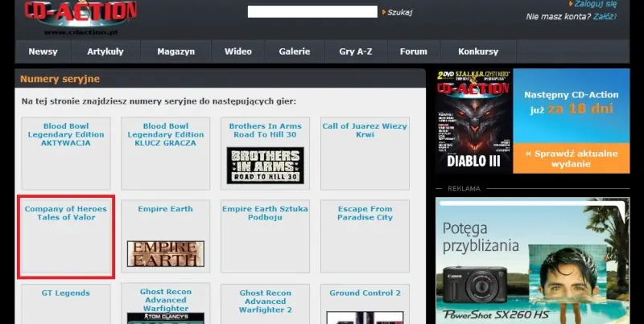644x324 pixels.
Task: Open Escape From Paradise City link
Action: pyautogui.click(x=365, y=213)
